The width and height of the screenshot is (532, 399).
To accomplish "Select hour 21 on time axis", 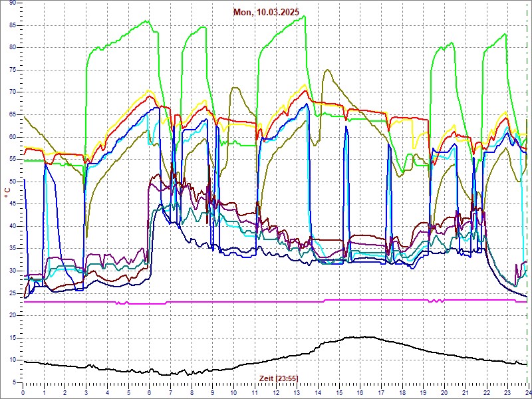I will (465, 392).
